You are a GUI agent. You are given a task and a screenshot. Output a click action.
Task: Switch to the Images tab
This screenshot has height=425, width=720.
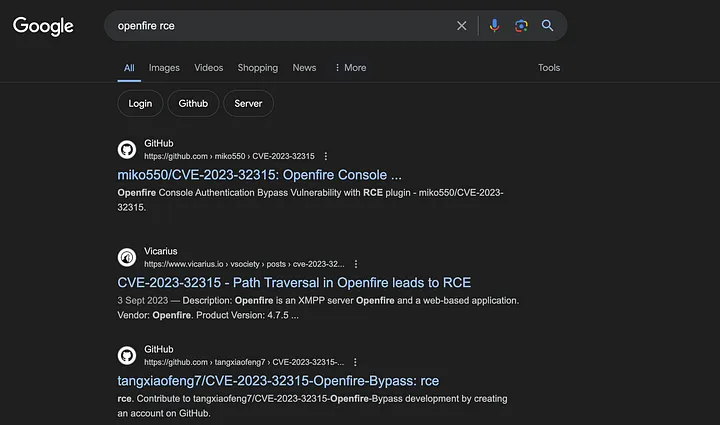164,68
